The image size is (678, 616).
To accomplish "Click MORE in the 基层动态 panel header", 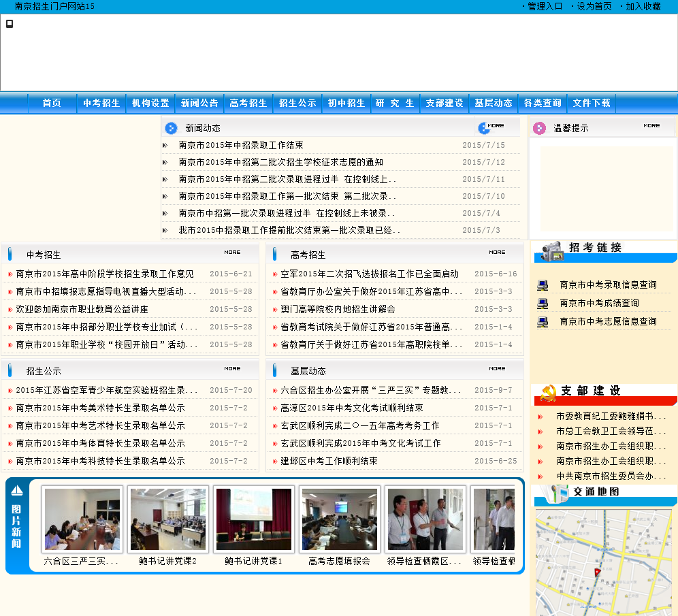I will [x=497, y=369].
